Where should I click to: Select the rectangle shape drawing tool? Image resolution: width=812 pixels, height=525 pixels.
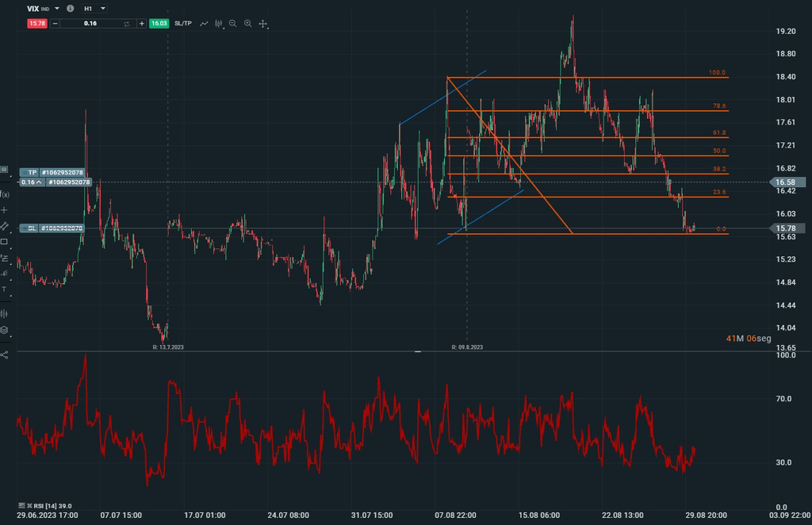[x=5, y=242]
